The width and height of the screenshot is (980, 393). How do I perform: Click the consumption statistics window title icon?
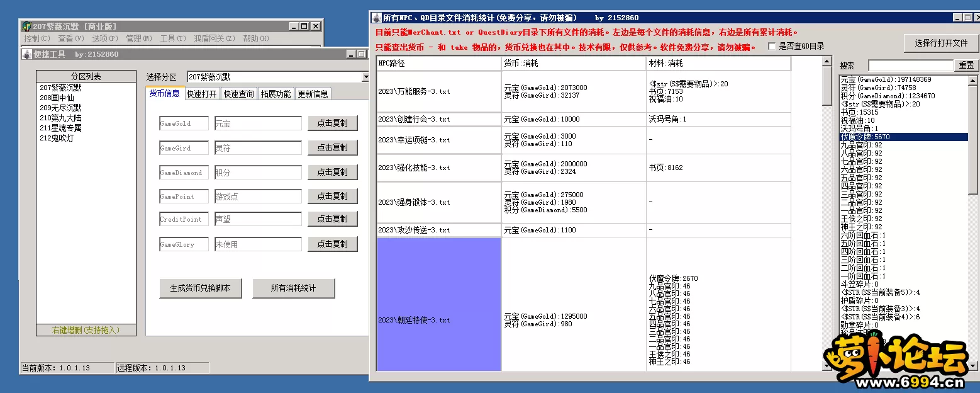[x=376, y=18]
